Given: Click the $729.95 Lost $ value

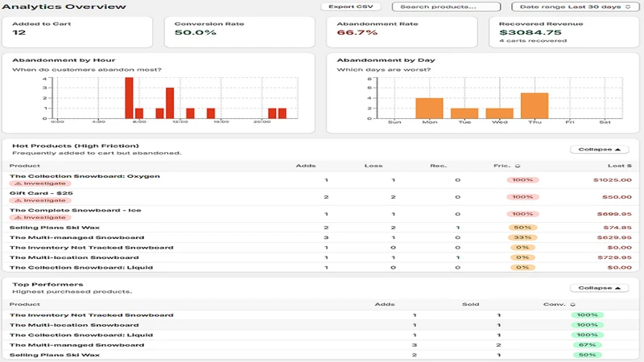Looking at the screenshot, I should (614, 257).
